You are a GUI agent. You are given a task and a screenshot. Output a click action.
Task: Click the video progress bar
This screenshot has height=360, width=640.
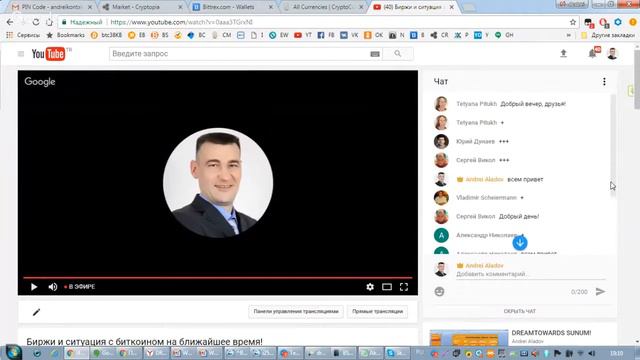tap(218, 278)
